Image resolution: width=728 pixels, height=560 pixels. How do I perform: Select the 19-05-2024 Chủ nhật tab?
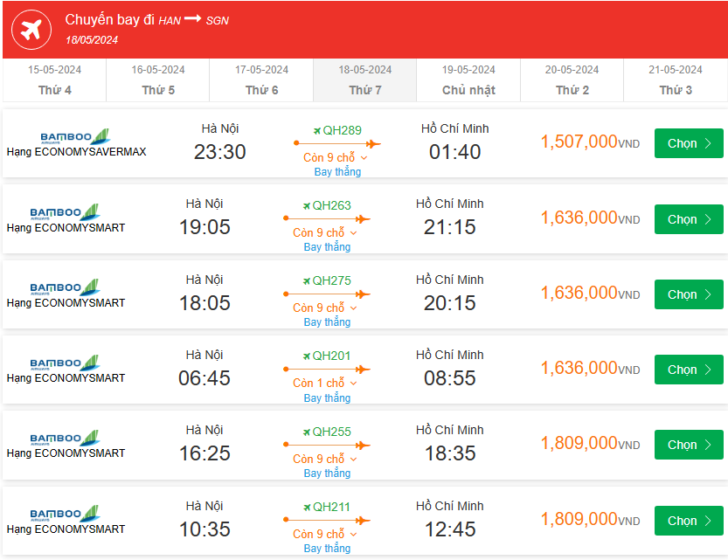tap(468, 80)
